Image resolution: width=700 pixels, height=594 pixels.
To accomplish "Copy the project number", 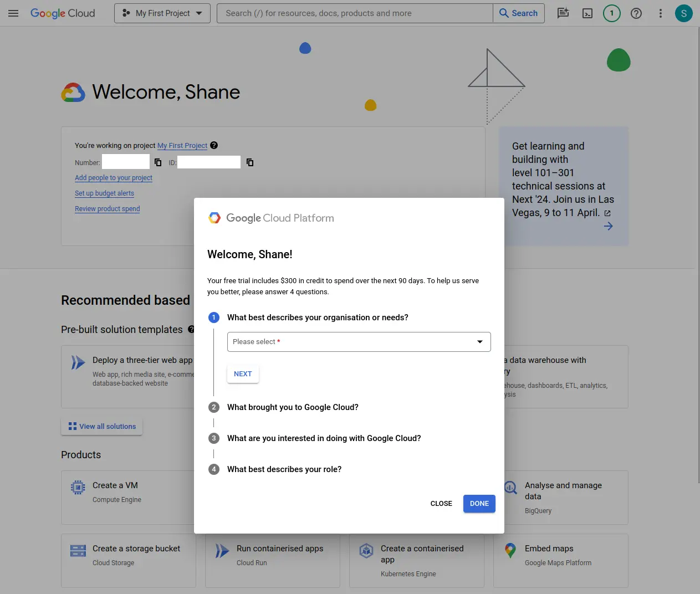I will tap(158, 162).
